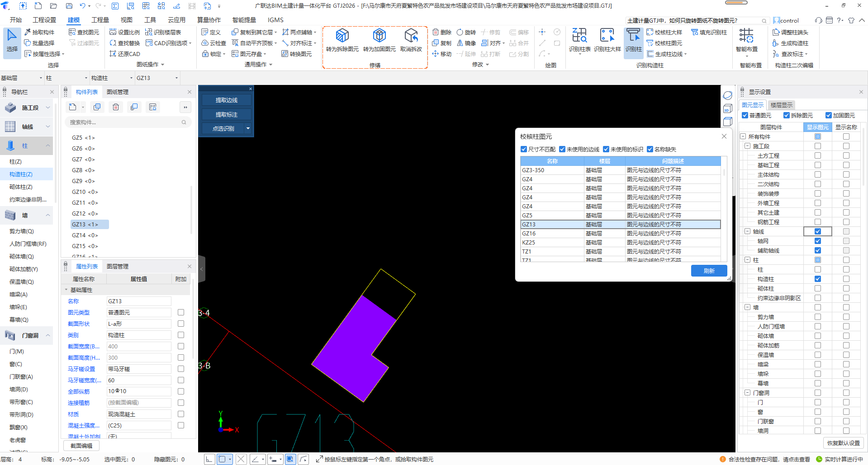Click the undo icon in title bar
868x465 pixels.
(x=82, y=6)
